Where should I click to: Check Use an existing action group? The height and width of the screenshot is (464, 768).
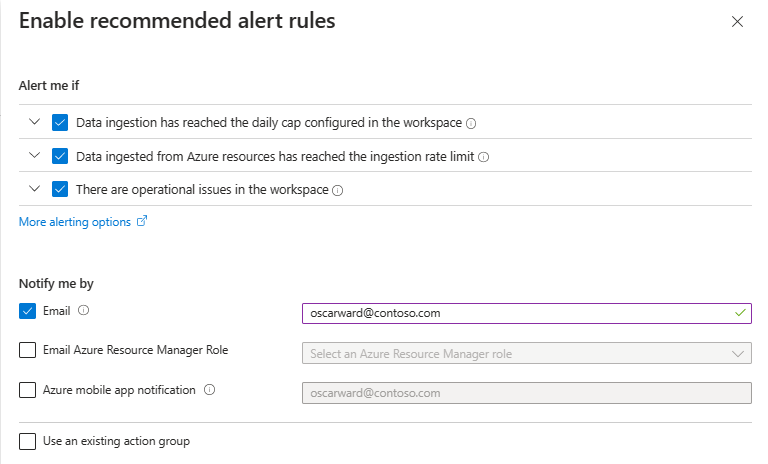(x=27, y=441)
